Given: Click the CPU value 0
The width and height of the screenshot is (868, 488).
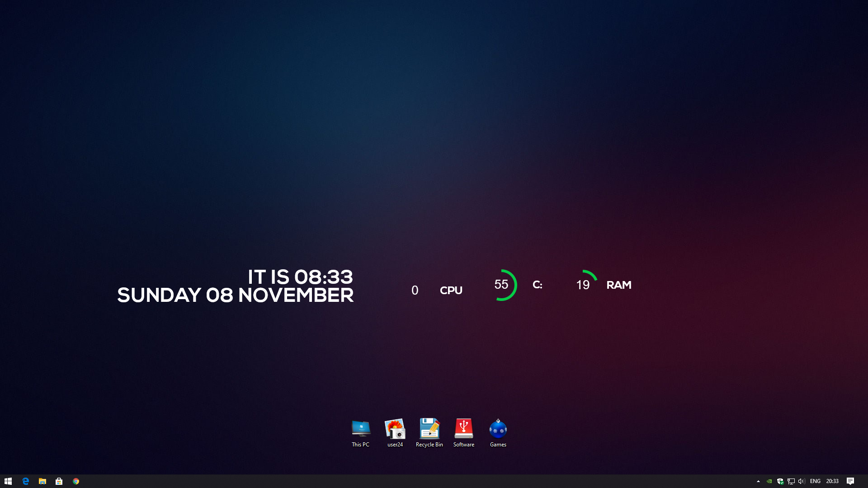Looking at the screenshot, I should (x=415, y=290).
